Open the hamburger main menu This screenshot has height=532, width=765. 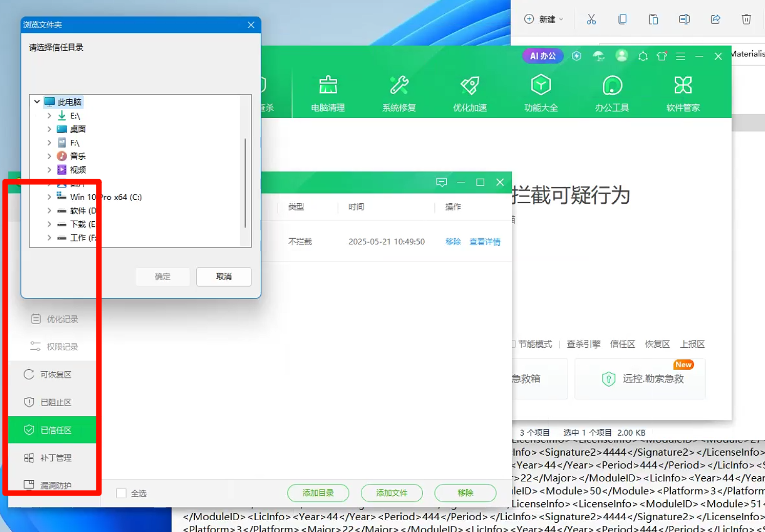point(680,56)
